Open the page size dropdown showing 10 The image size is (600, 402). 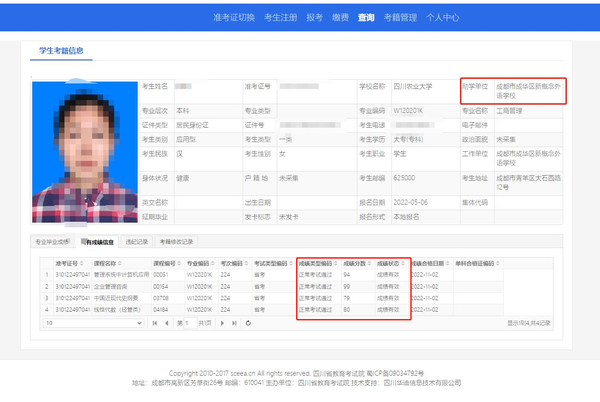tap(93, 323)
